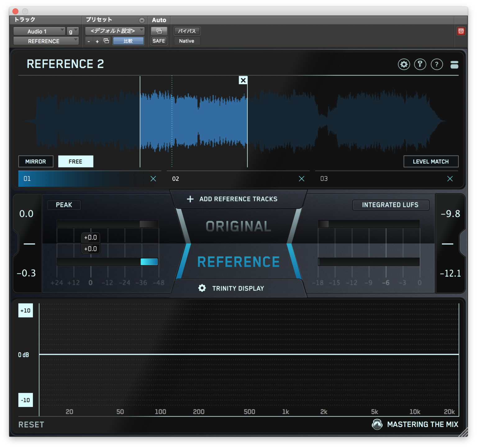The width and height of the screenshot is (477, 448).
Task: Toggle バイパス to bypass the plugin
Action: [187, 31]
